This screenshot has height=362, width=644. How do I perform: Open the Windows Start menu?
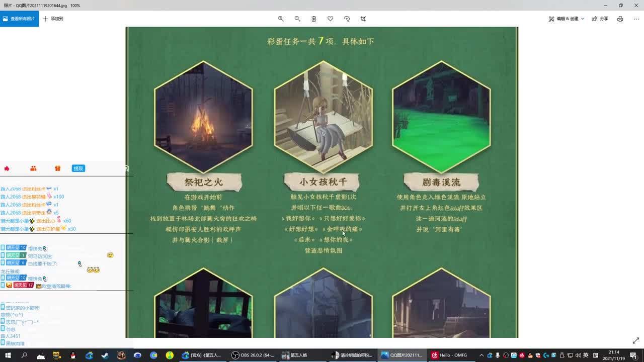8,355
